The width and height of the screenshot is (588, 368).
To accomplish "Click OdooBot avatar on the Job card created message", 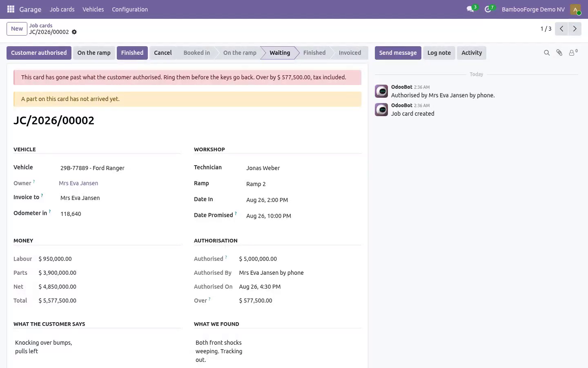I will click(381, 110).
